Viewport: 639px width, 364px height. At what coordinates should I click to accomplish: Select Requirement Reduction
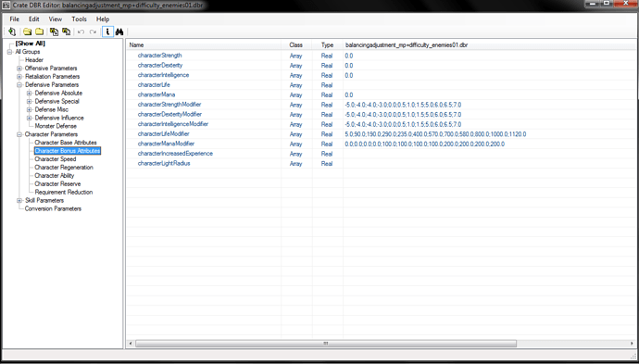pos(64,192)
